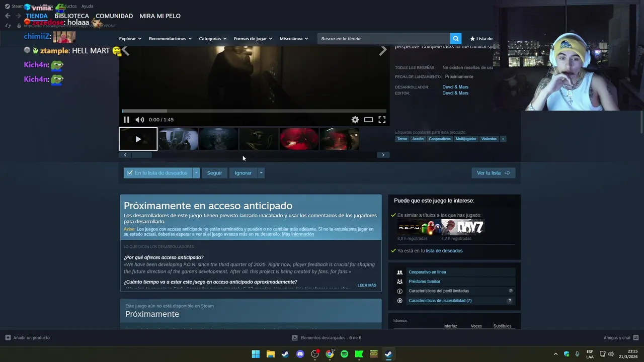Pause the trailer video
Screen dimensions: 644x362
pyautogui.click(x=126, y=120)
